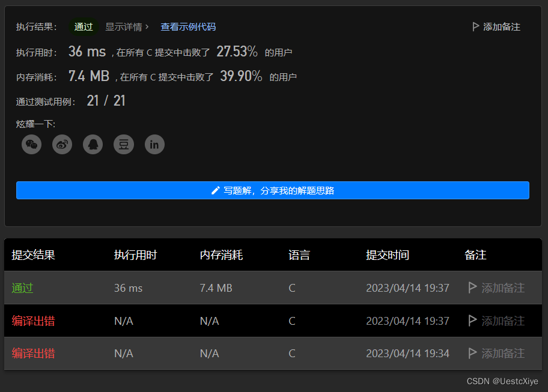548x392 pixels.
Task: Click 36 ms cell in table
Action: coord(128,288)
